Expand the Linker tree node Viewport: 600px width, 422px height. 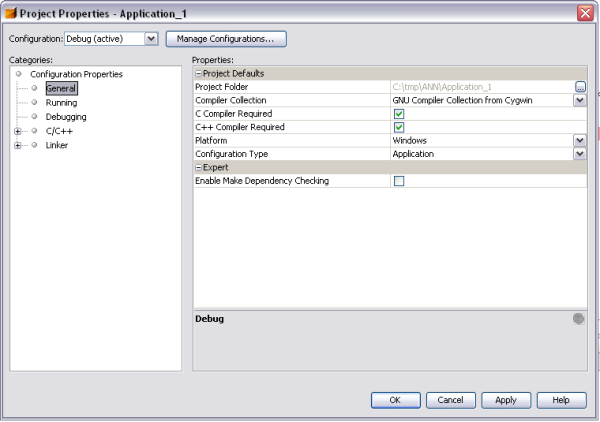(x=18, y=145)
